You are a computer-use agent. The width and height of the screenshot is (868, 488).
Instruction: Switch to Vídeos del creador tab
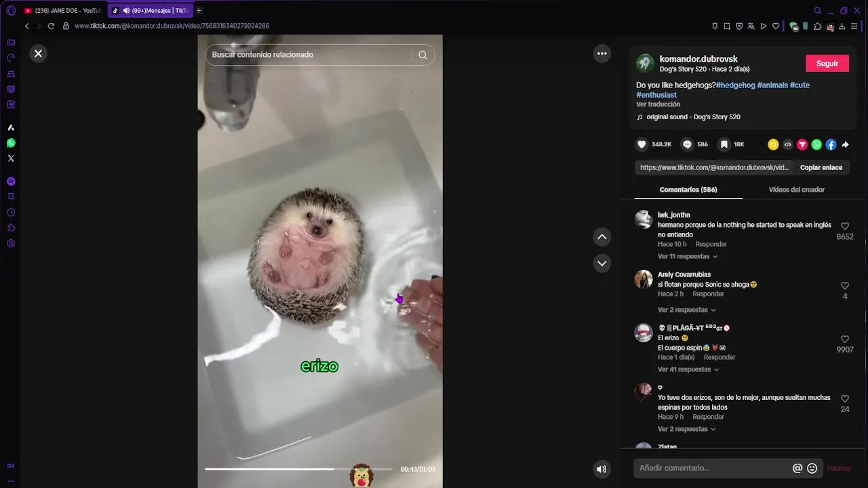tap(796, 190)
